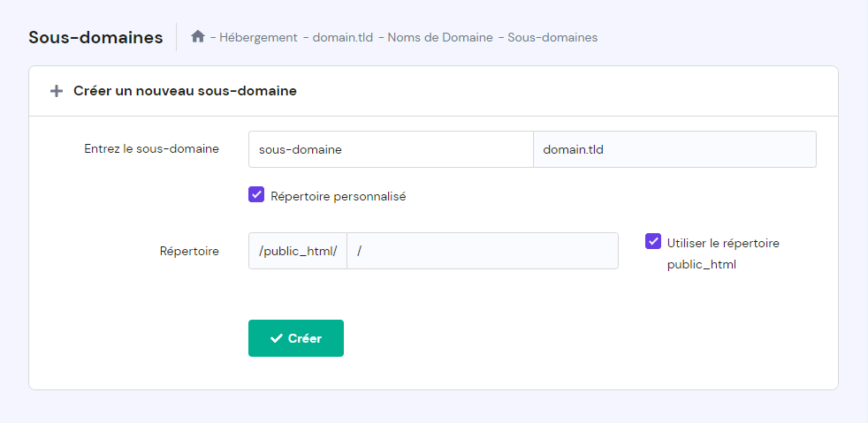
Task: Click the Sous-domaines page title
Action: point(95,37)
